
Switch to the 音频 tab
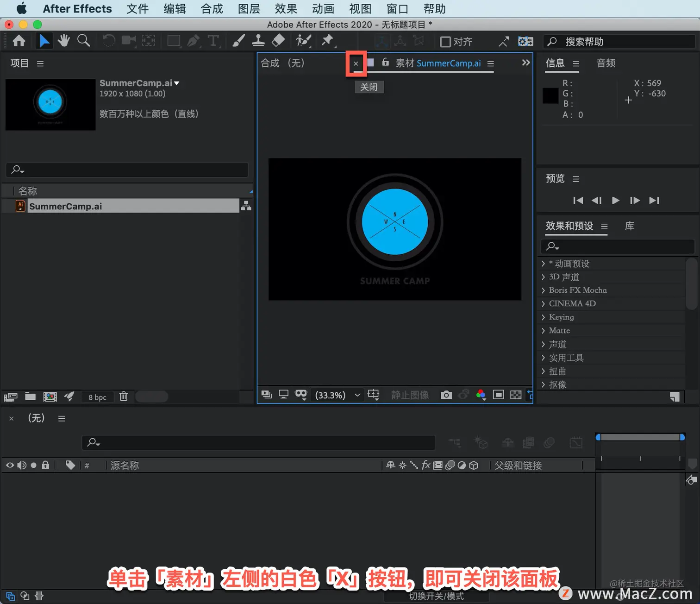click(x=606, y=63)
